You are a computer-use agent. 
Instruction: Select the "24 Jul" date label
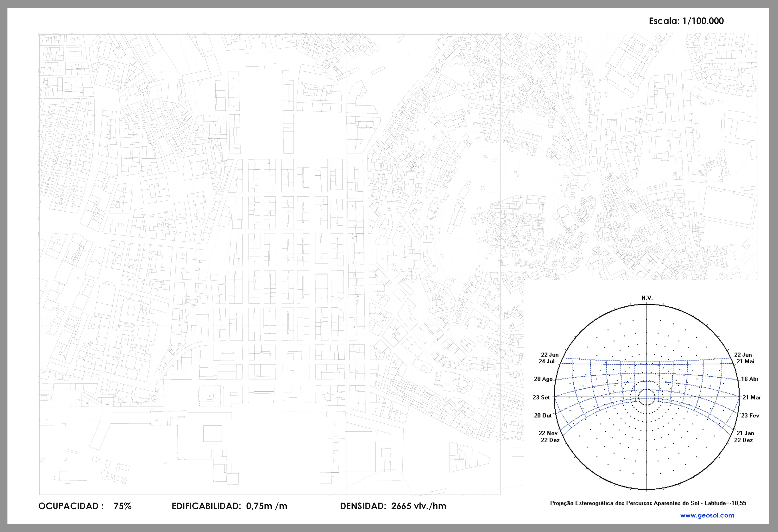[x=546, y=361]
